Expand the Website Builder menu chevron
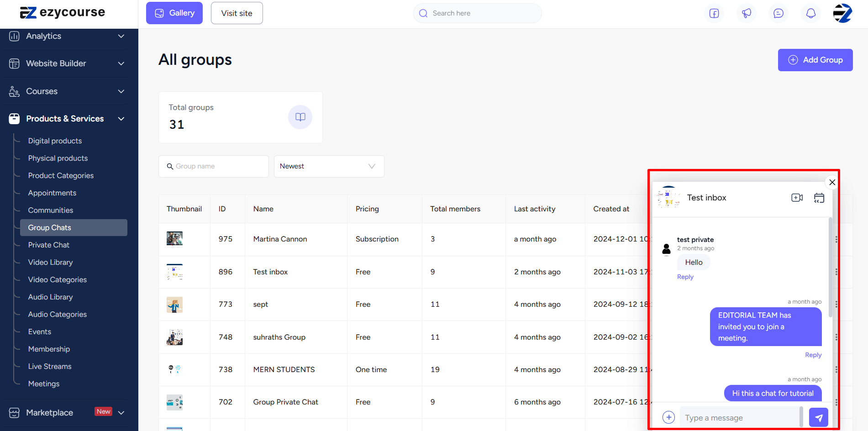 pos(121,63)
